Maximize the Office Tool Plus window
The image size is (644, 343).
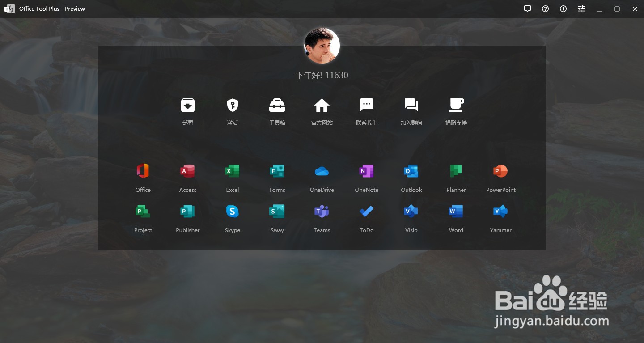pyautogui.click(x=617, y=9)
